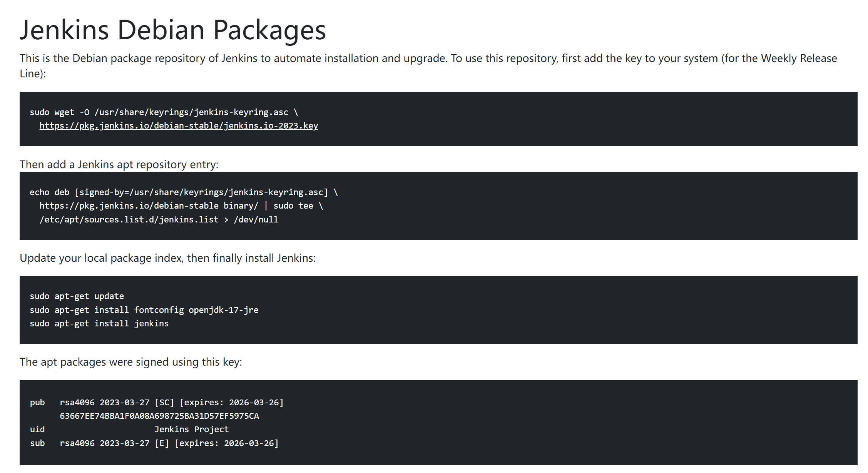The width and height of the screenshot is (868, 473).
Task: Click the '/etc/apt/sources.list.d/jenkins.list > /dev/null' line
Action: [159, 219]
